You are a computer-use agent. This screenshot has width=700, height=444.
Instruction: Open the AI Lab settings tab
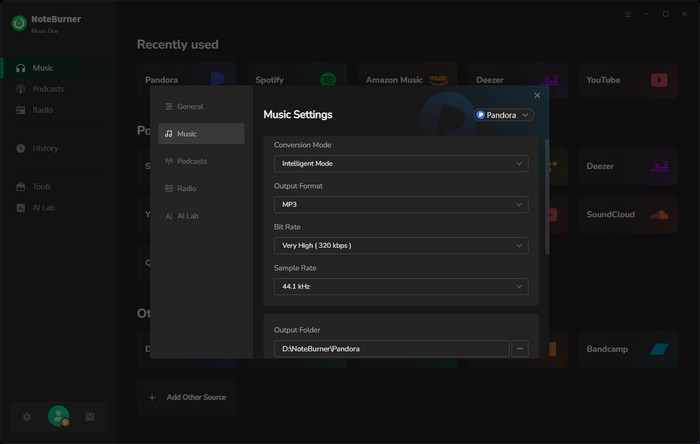[201, 216]
